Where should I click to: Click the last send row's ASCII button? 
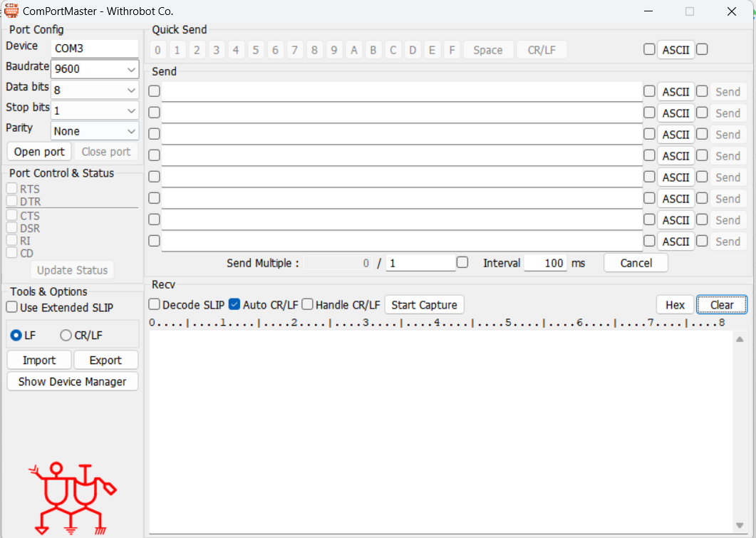pyautogui.click(x=676, y=242)
